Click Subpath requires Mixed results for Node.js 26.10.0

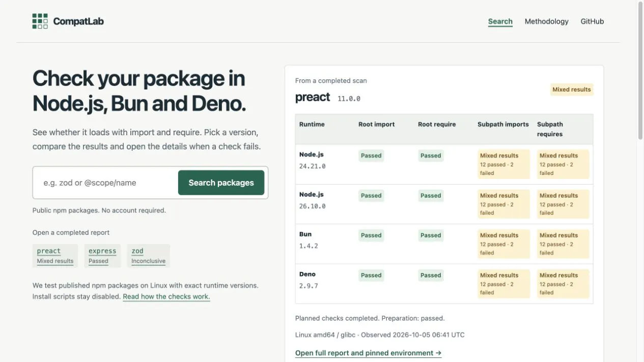point(563,204)
